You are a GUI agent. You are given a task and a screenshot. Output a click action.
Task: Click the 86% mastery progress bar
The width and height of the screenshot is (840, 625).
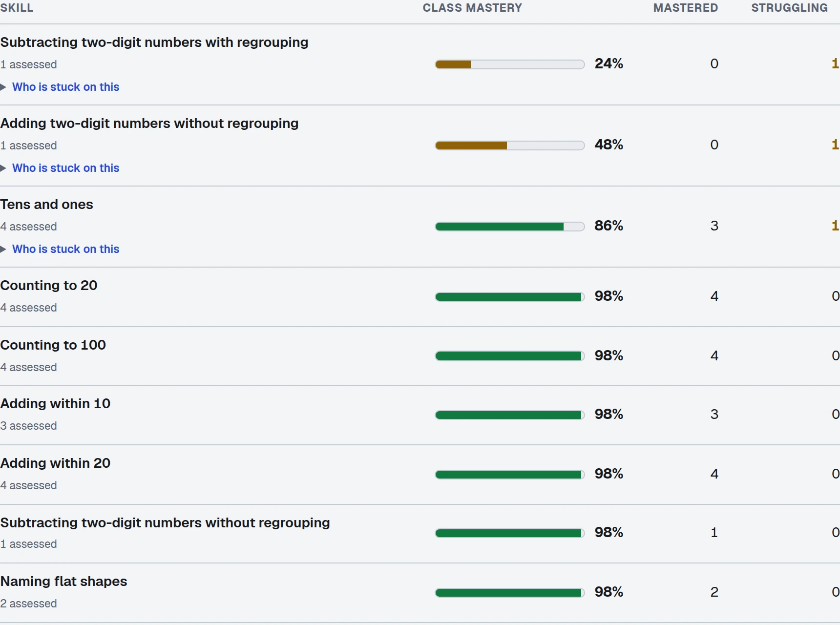[x=510, y=227]
